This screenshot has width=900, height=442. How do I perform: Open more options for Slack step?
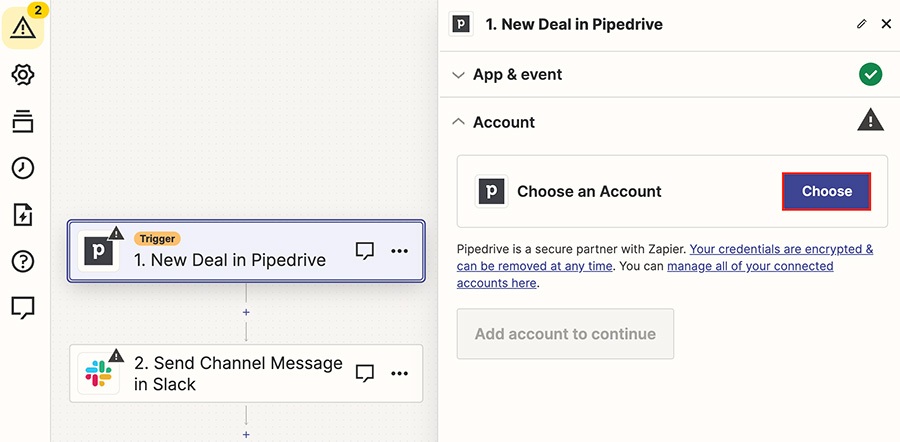[399, 373]
